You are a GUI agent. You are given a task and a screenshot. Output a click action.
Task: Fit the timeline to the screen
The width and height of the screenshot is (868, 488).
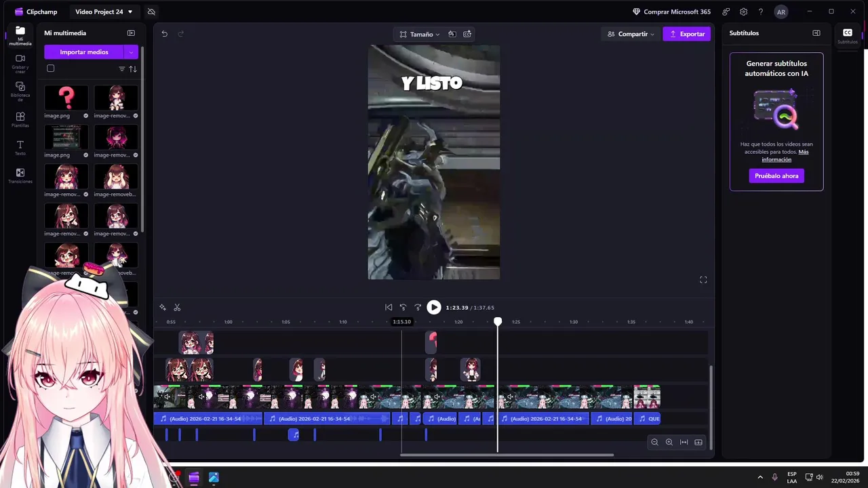[x=684, y=442]
